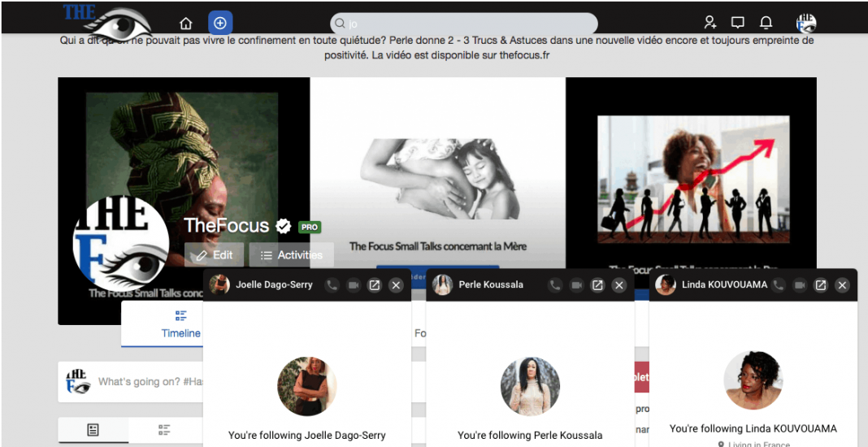This screenshot has width=868, height=447.
Task: Select the all posts filter tab
Action: (93, 430)
